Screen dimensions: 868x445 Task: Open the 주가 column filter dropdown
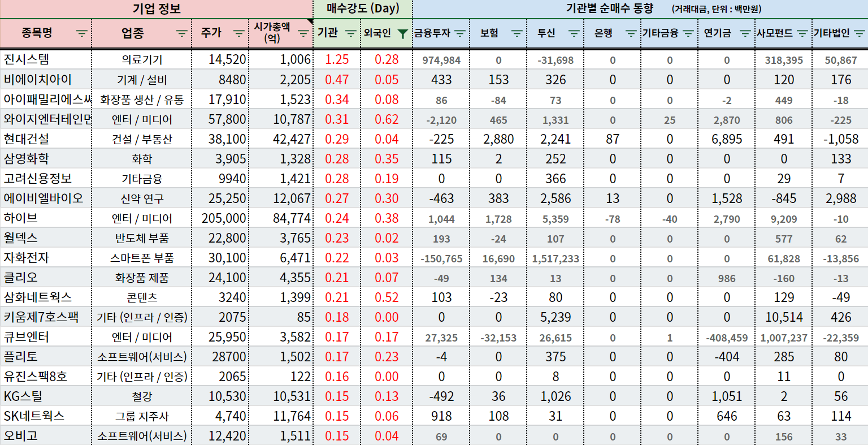[x=239, y=33]
